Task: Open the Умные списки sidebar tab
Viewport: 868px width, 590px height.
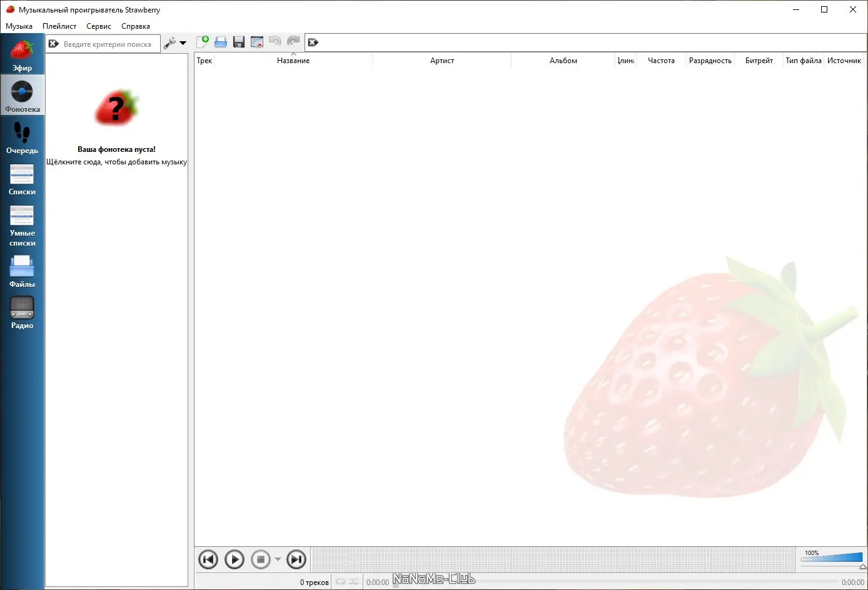Action: (22, 224)
